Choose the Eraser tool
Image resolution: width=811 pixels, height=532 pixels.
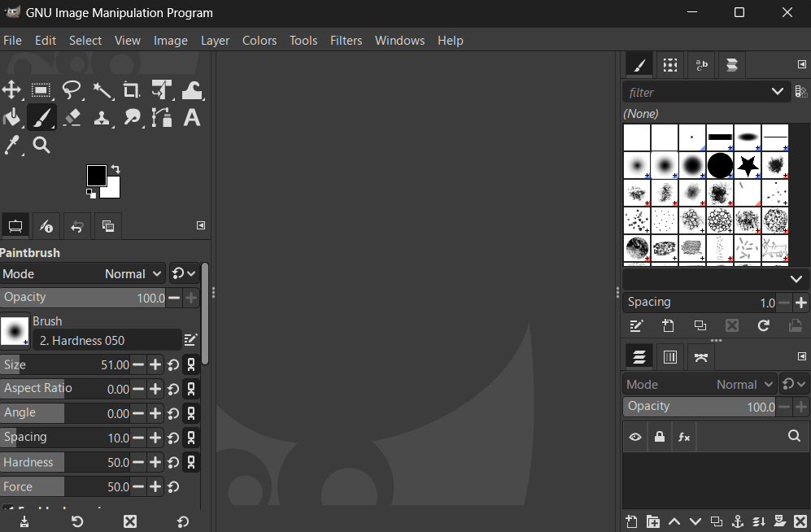tap(72, 118)
